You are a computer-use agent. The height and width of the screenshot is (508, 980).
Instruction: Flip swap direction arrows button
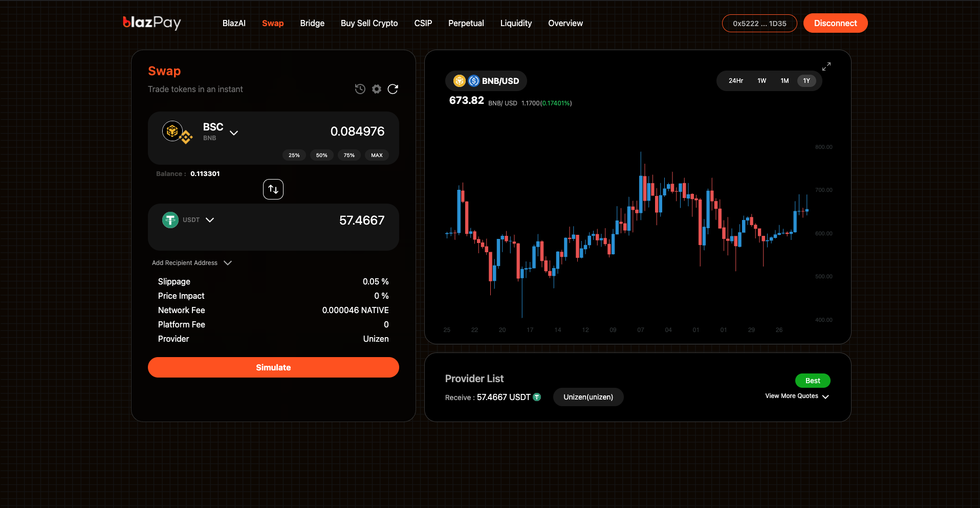pyautogui.click(x=273, y=189)
